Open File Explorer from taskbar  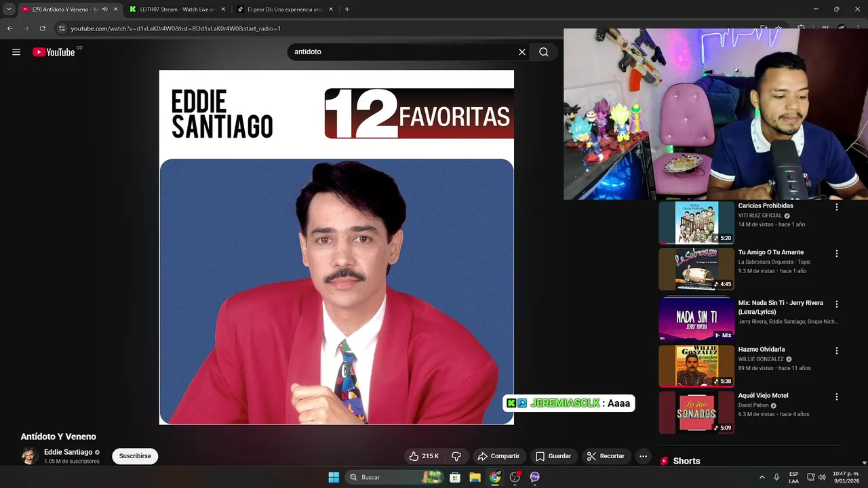click(475, 477)
